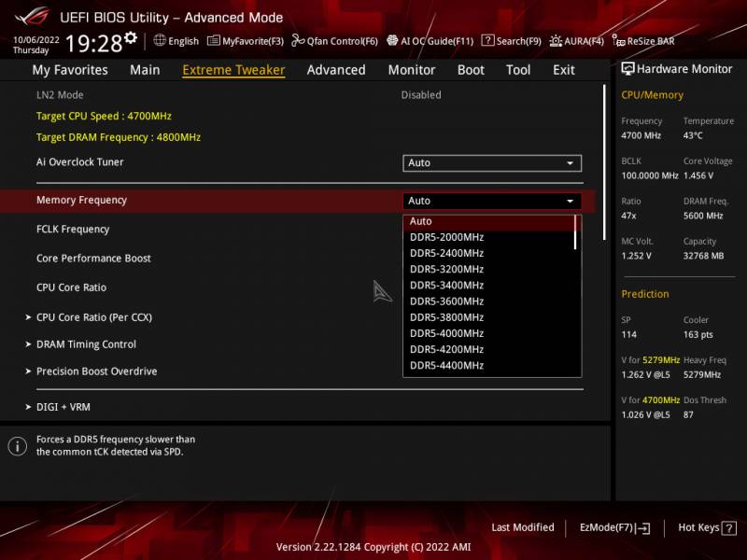Open AURA(F4) lighting icon

(556, 41)
